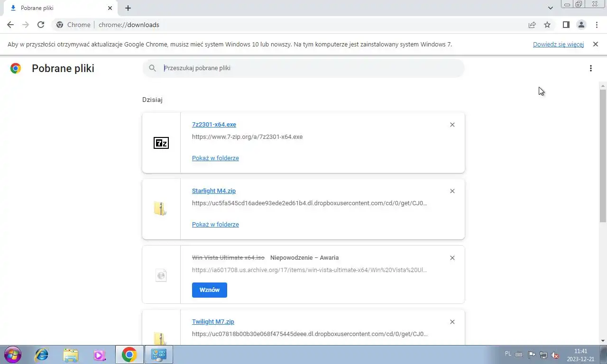Reload the downloads page
This screenshot has width=607, height=364.
tap(41, 25)
